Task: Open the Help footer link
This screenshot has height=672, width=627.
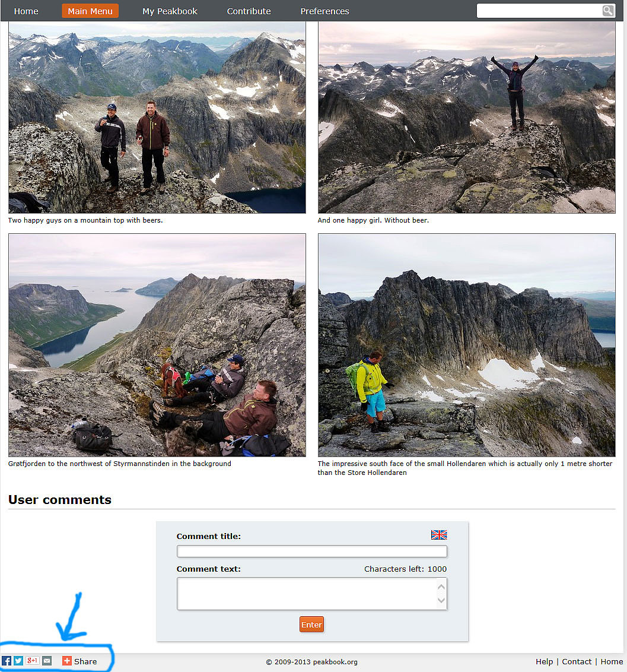Action: (545, 662)
